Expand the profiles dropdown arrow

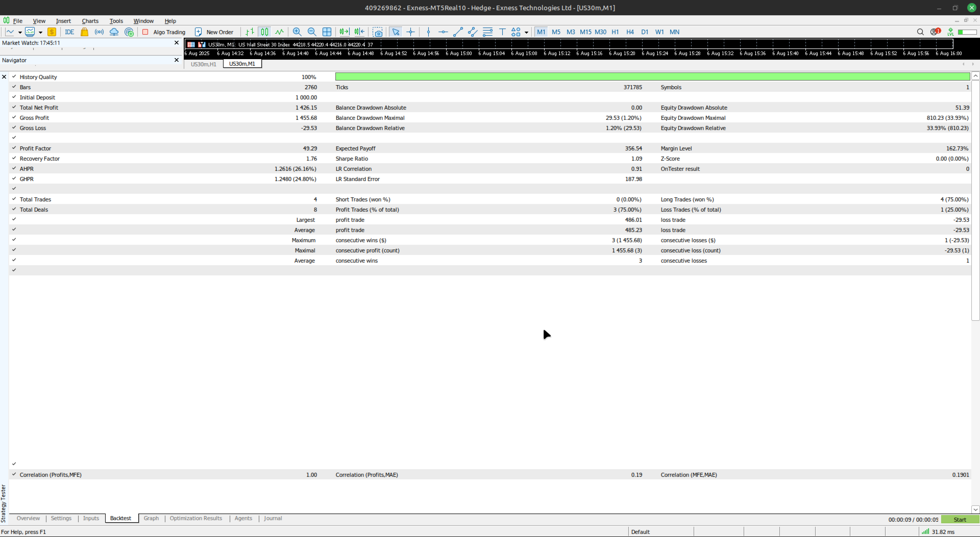[x=40, y=32]
